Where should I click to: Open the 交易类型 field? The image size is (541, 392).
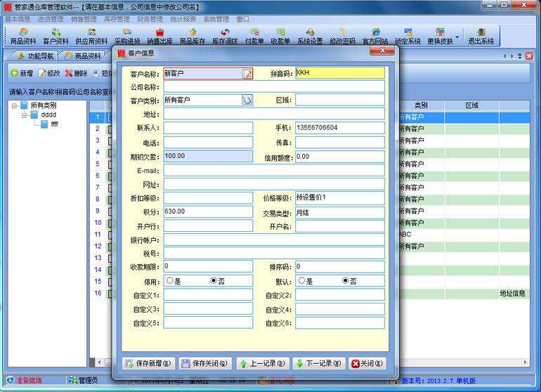[x=340, y=213]
